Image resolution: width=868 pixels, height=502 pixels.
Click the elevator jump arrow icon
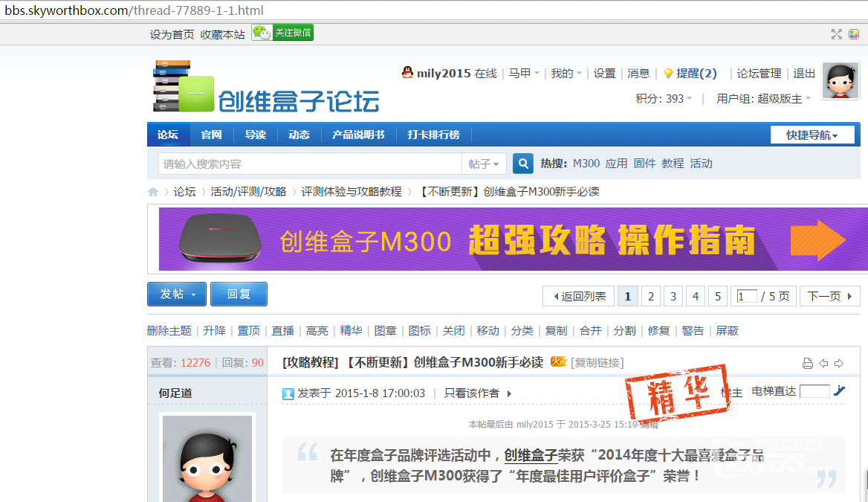click(x=839, y=390)
